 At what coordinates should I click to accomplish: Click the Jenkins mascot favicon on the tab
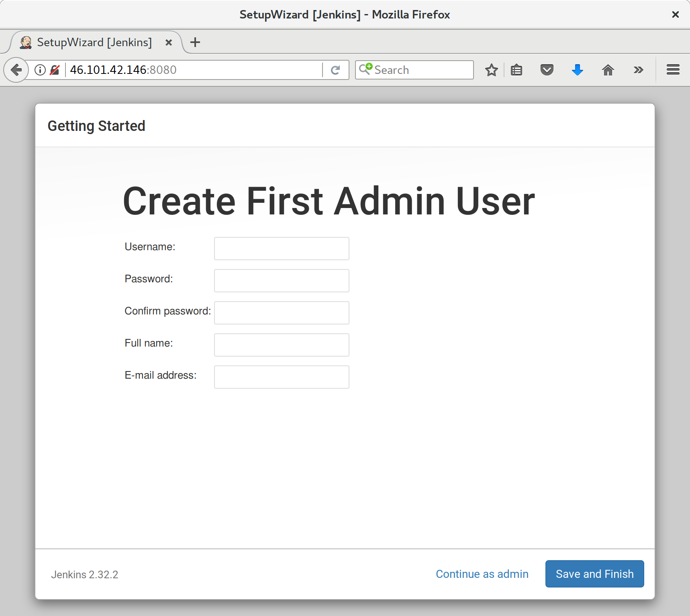pyautogui.click(x=26, y=42)
